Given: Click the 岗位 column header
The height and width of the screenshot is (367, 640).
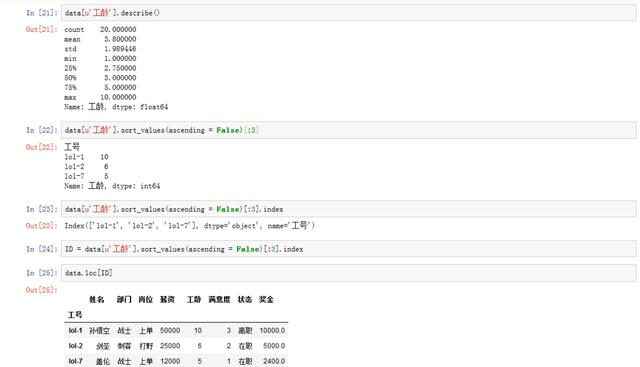Looking at the screenshot, I should point(145,300).
